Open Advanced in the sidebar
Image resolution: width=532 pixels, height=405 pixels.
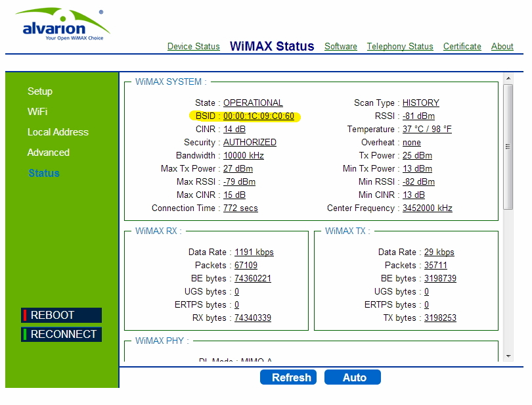pyautogui.click(x=49, y=153)
